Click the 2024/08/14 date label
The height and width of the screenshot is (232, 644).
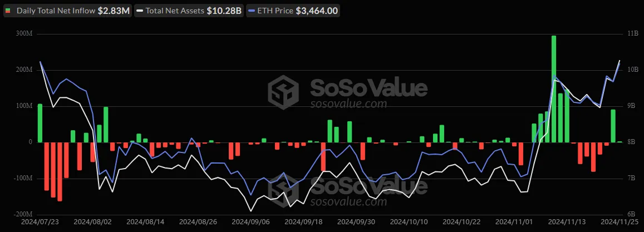tap(145, 222)
